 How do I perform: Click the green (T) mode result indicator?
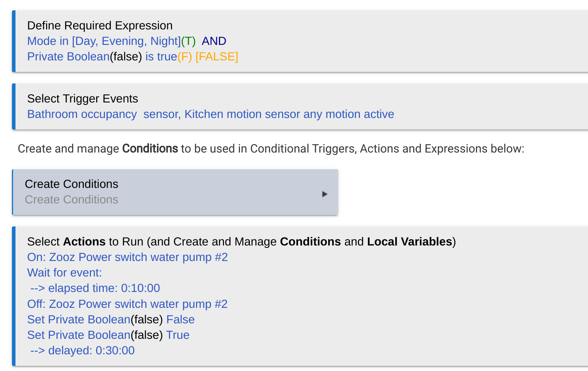[x=188, y=41]
